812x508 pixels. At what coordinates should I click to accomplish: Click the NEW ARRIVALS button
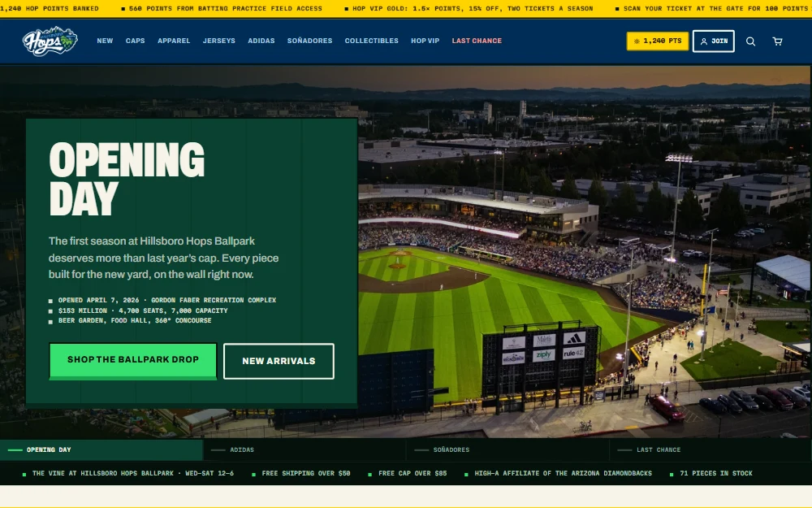[279, 362]
